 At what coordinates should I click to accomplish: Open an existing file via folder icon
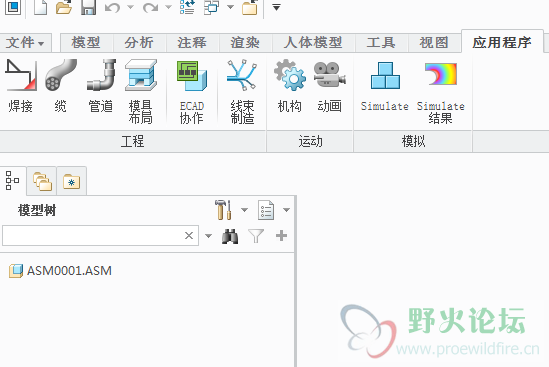(64, 7)
